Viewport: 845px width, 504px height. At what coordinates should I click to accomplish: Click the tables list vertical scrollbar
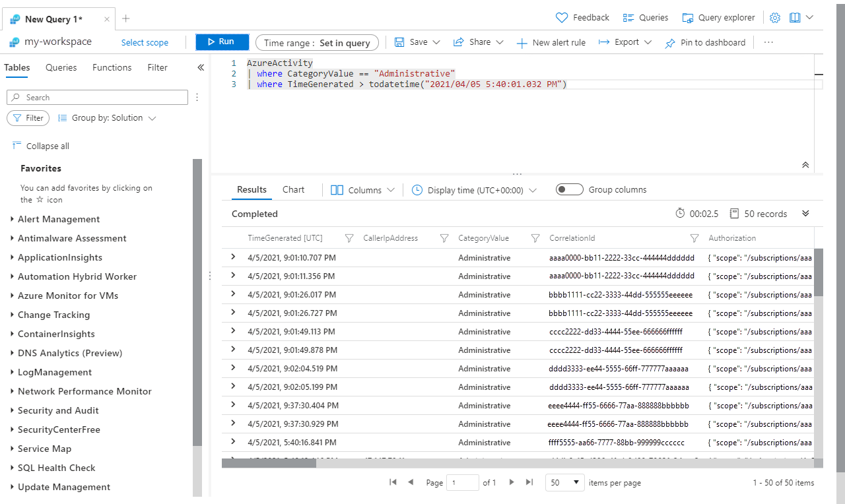point(197,303)
